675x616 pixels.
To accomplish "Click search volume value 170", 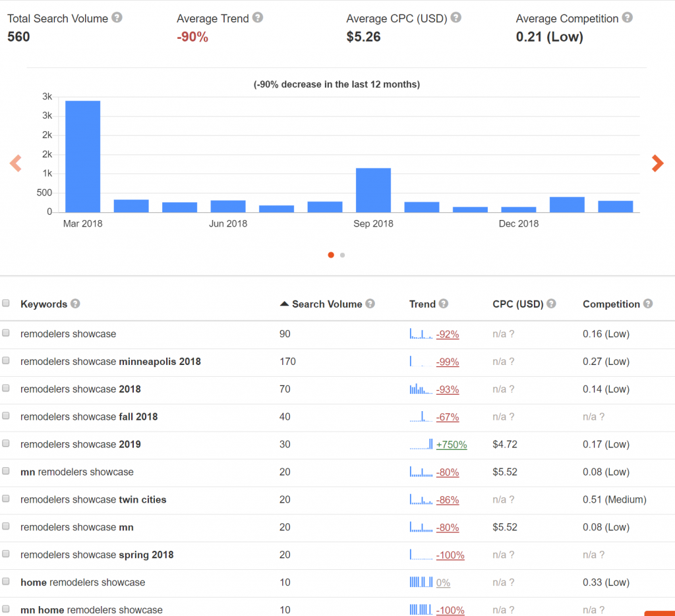I will pyautogui.click(x=287, y=361).
